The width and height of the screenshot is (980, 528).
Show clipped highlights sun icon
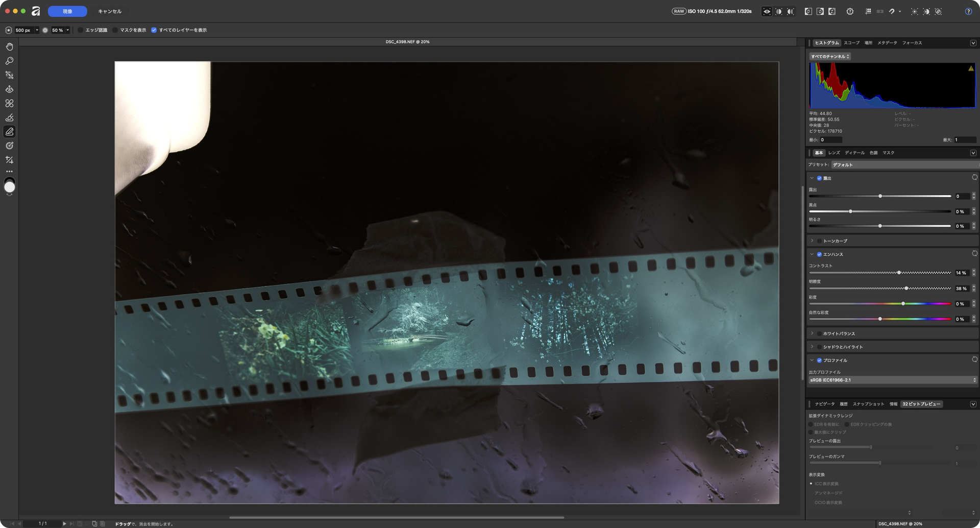[x=914, y=11]
